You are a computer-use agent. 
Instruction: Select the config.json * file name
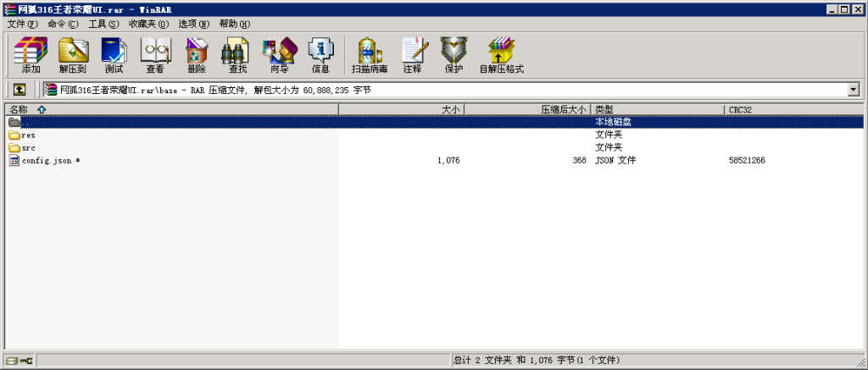(x=51, y=160)
